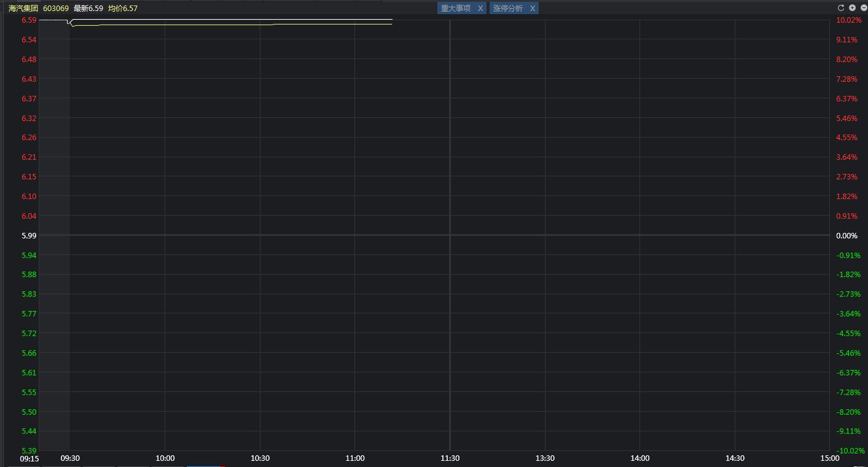Viewport: 868px width, 467px height.
Task: Click the 5.39 bottom price label
Action: point(29,450)
